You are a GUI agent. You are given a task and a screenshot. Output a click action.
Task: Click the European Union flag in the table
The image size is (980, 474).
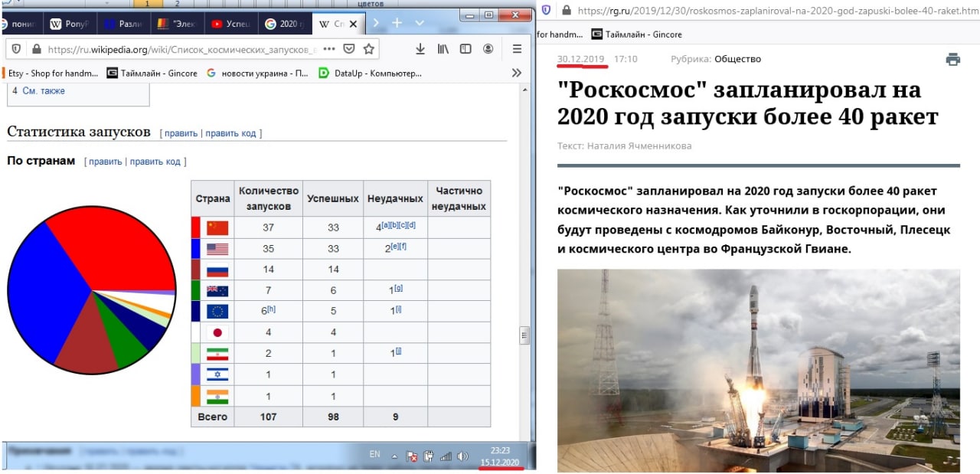[x=217, y=311]
